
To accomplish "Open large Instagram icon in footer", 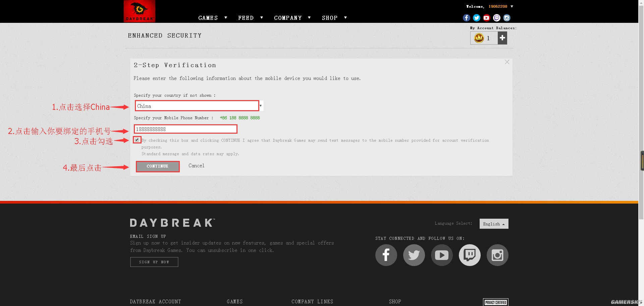I will tap(497, 255).
